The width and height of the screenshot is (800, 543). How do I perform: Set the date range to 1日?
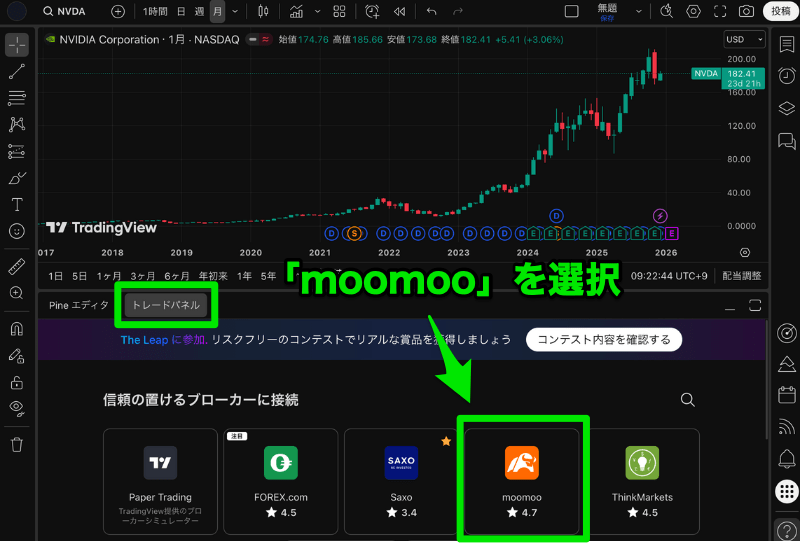(x=56, y=276)
